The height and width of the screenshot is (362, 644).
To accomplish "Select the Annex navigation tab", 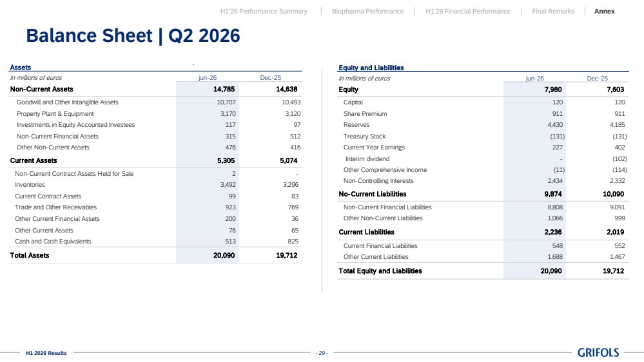I will click(x=604, y=12).
